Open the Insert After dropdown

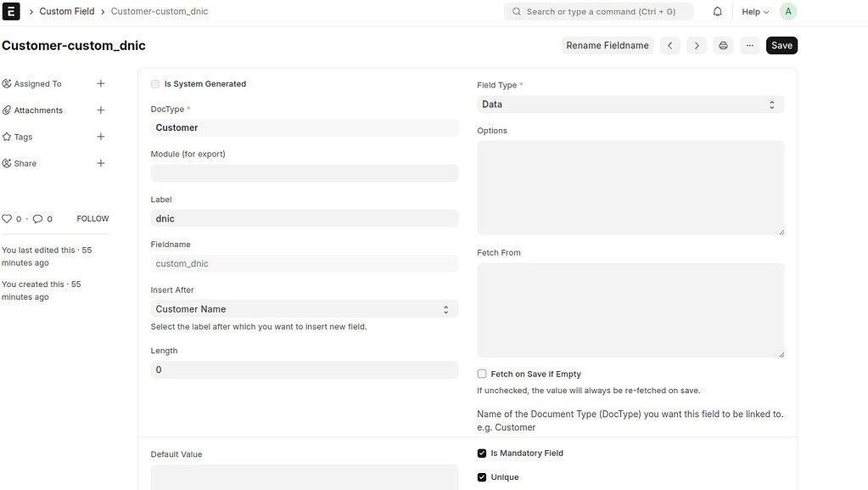click(x=304, y=309)
